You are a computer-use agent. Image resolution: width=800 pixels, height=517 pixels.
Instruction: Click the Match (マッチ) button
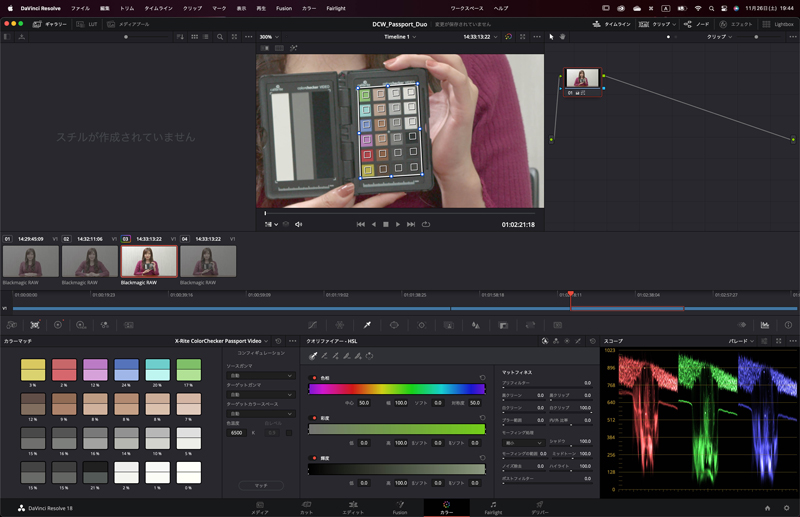click(x=261, y=485)
